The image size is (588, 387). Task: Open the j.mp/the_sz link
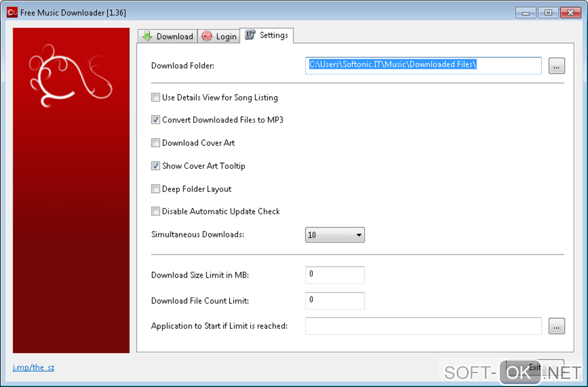[x=33, y=367]
